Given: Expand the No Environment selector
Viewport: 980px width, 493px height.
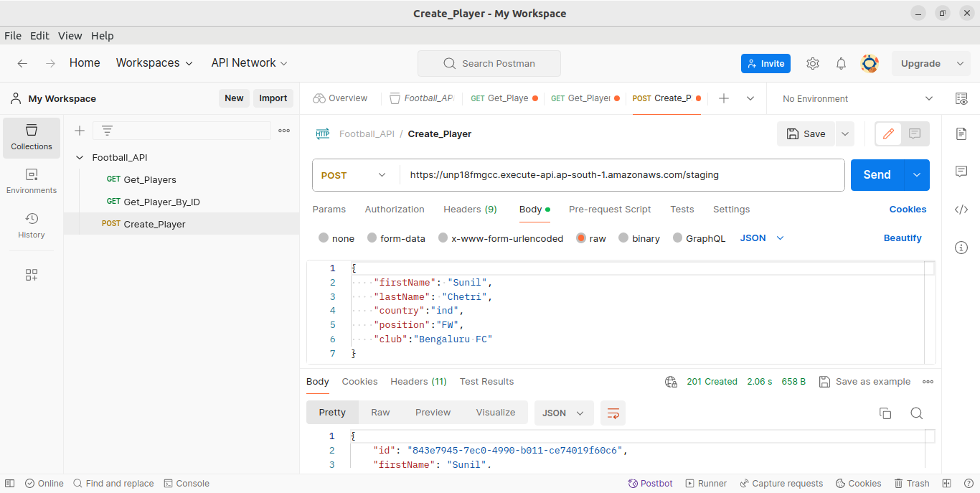Looking at the screenshot, I should coord(857,99).
